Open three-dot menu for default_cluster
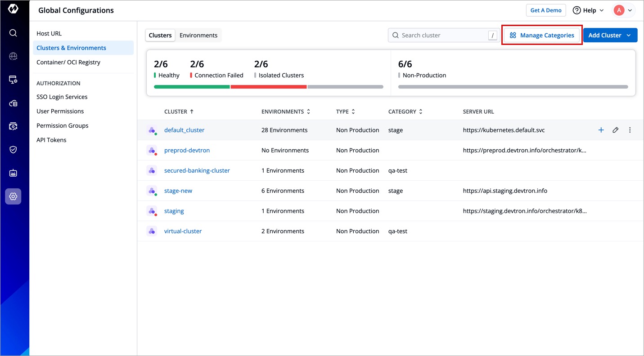Screen dimensions: 644x356 coord(630,130)
